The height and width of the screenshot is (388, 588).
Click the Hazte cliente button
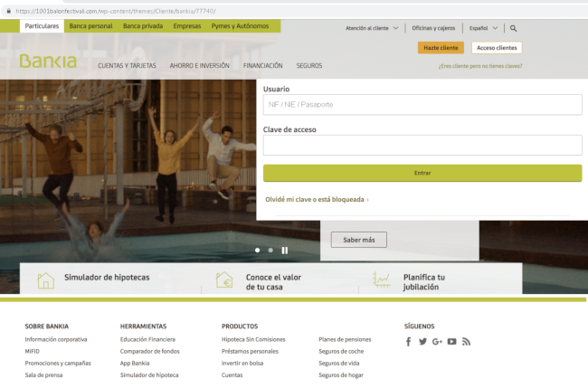[x=441, y=47]
